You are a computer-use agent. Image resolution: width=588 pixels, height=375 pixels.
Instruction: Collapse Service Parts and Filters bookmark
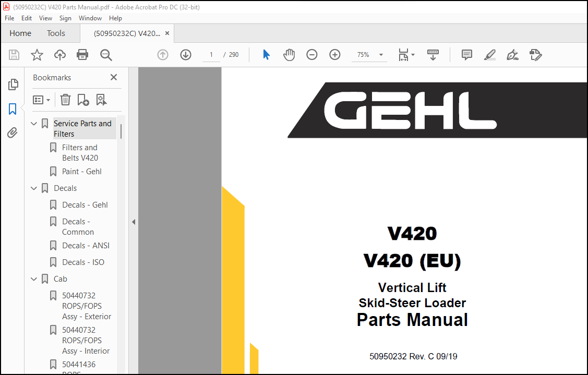(34, 124)
